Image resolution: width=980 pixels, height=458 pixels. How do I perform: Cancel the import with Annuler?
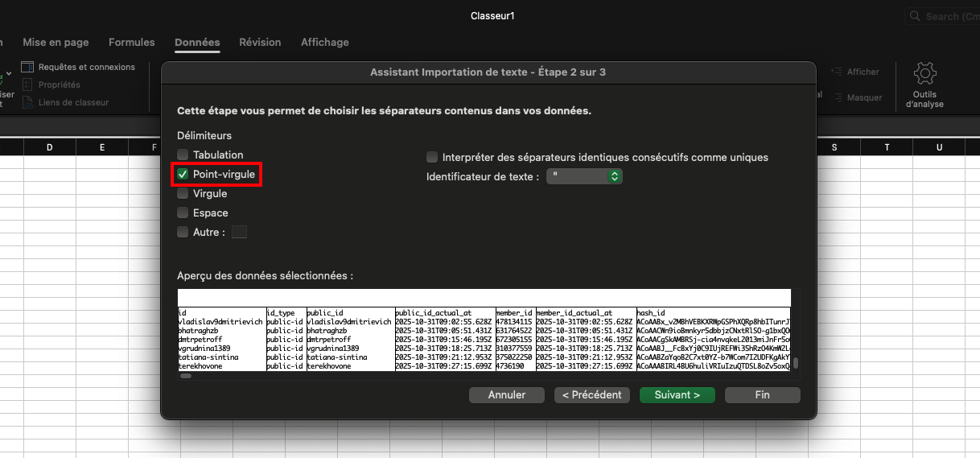click(507, 394)
